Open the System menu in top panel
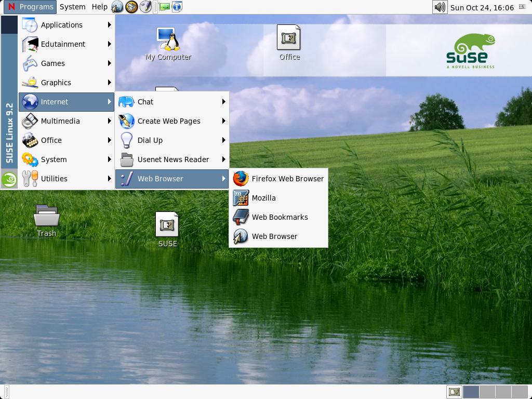The height and width of the screenshot is (399, 532). 72,7
